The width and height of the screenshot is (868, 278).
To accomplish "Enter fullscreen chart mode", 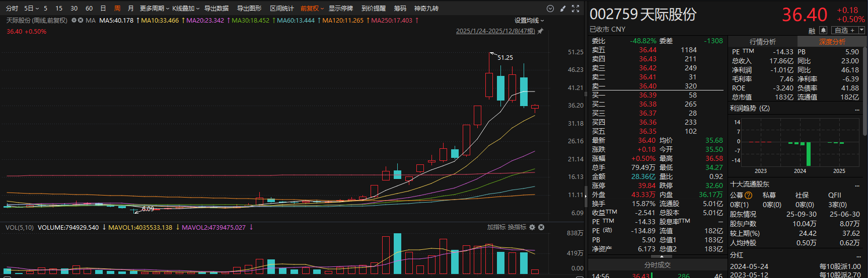I will coord(575,9).
